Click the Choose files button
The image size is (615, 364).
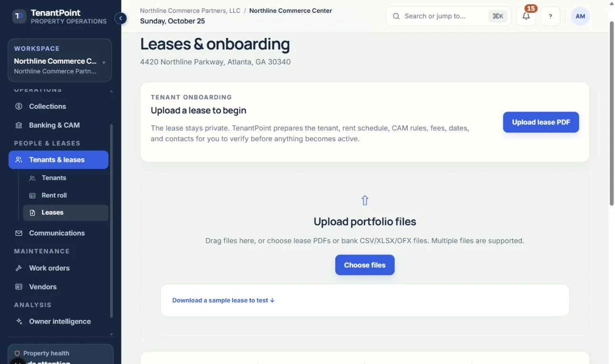point(365,265)
